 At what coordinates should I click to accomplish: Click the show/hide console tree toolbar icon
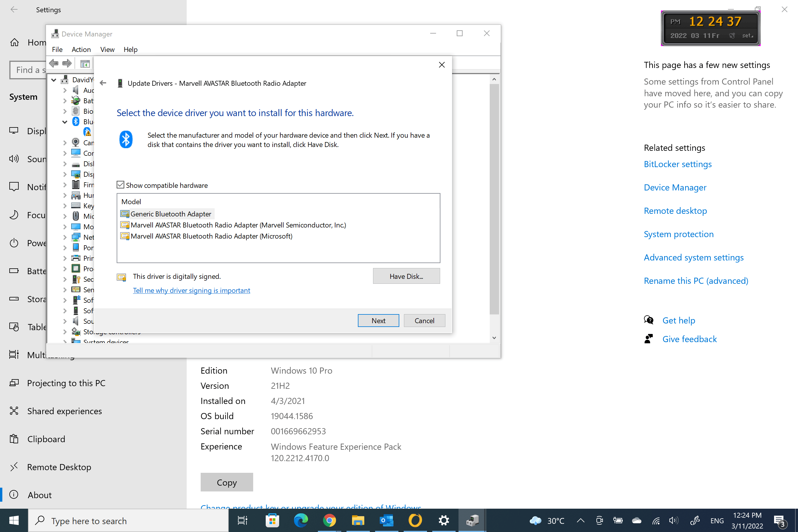click(x=85, y=64)
